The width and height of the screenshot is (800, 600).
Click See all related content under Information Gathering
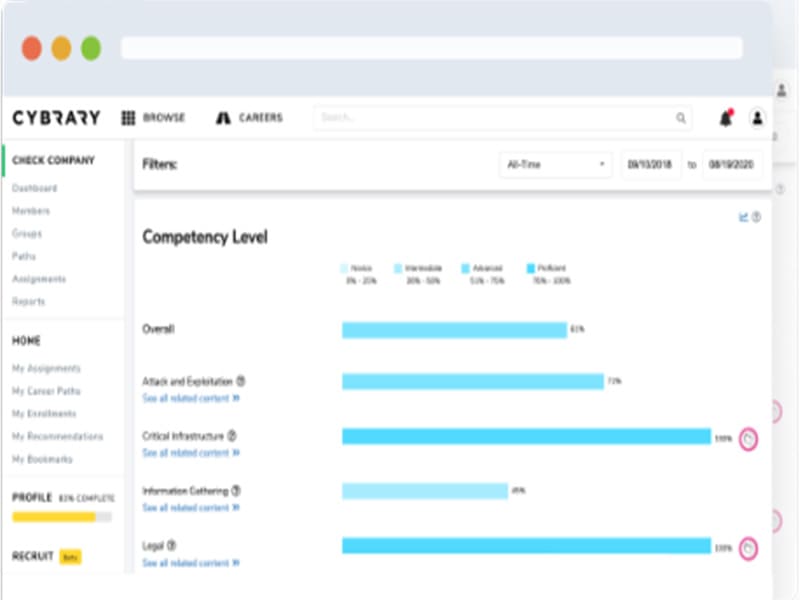tap(190, 508)
